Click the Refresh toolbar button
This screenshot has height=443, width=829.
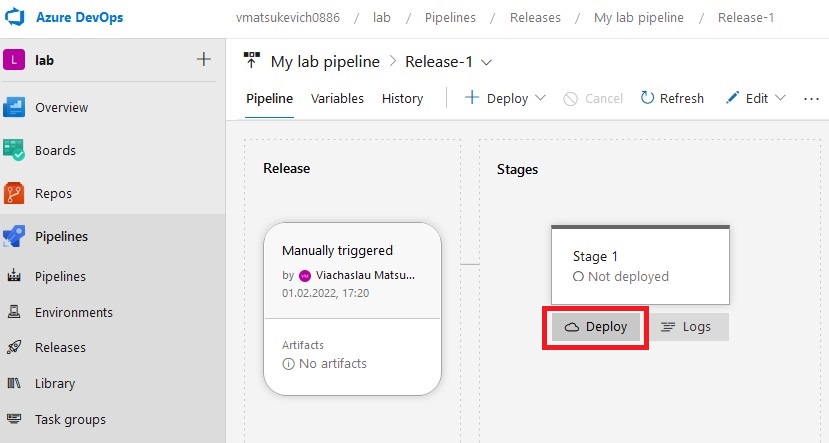click(x=672, y=98)
